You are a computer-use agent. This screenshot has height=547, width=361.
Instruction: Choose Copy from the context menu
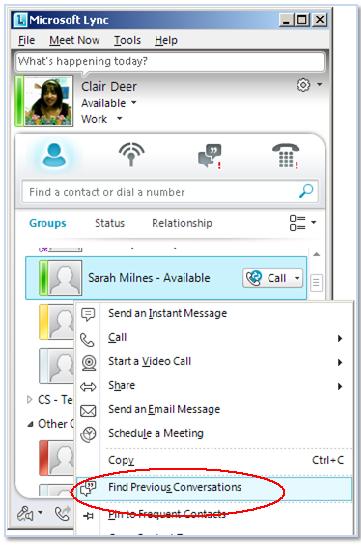tap(214, 460)
